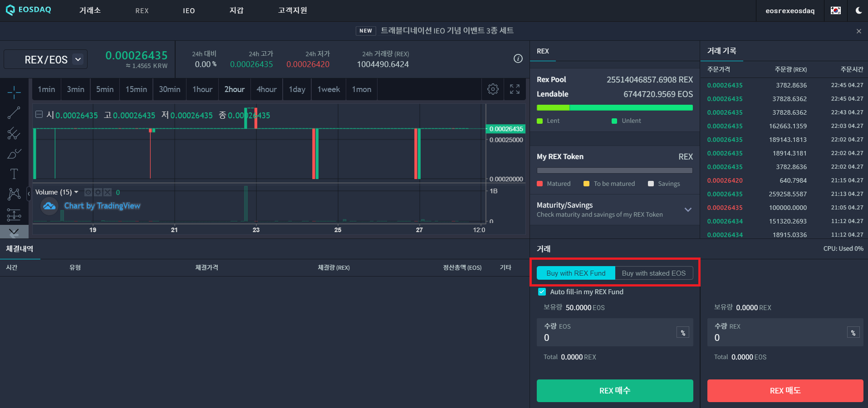
Task: Open the eosrexeosdaq account menu
Action: [x=790, y=10]
